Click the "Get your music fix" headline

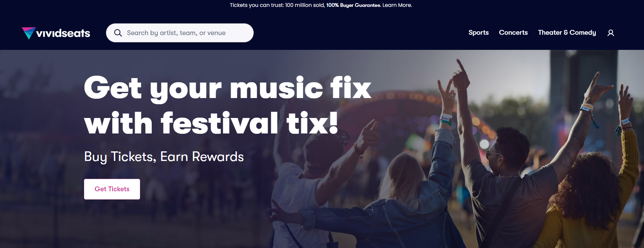click(228, 88)
